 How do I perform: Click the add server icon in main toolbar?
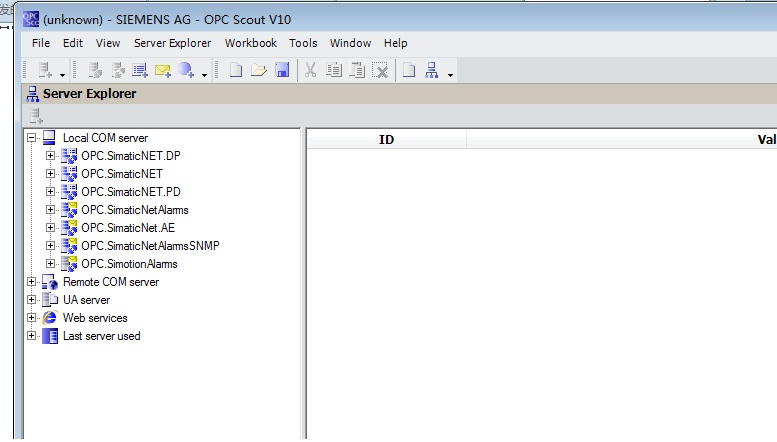pos(45,70)
